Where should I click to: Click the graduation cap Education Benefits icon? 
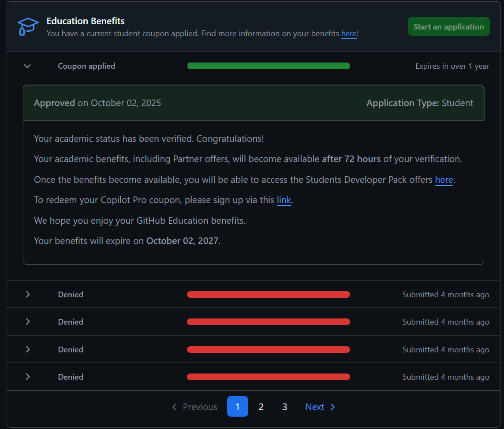coord(28,26)
